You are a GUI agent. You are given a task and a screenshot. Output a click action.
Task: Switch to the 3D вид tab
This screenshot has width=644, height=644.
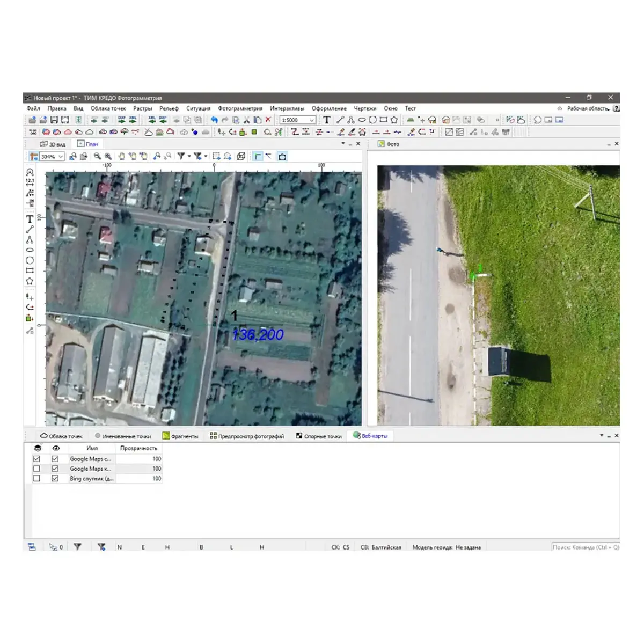(x=53, y=144)
